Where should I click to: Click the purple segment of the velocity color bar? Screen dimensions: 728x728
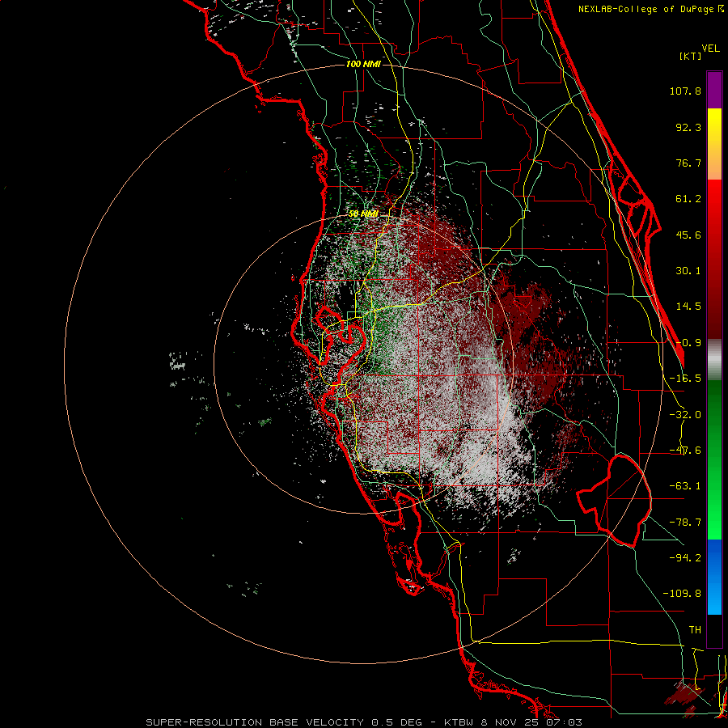pos(714,90)
